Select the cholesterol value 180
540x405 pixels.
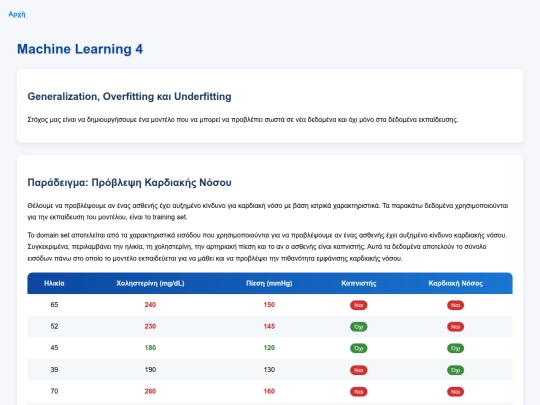click(x=150, y=348)
